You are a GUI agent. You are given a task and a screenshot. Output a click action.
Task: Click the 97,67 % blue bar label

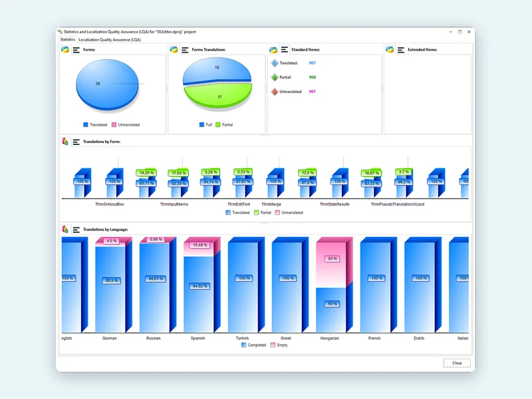coord(243,182)
